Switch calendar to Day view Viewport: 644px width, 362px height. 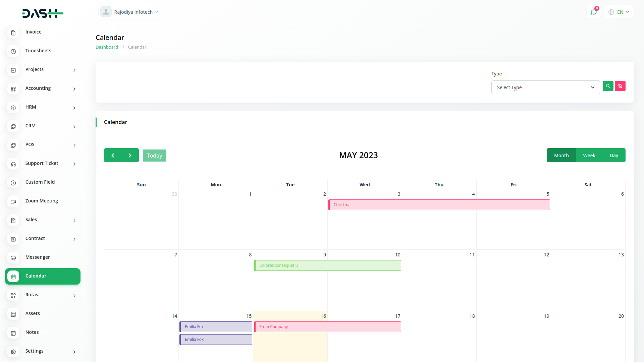pyautogui.click(x=614, y=155)
